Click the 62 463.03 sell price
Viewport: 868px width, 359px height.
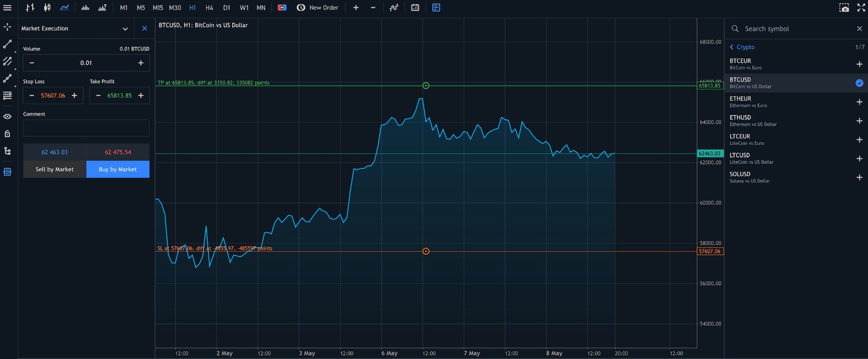point(55,152)
